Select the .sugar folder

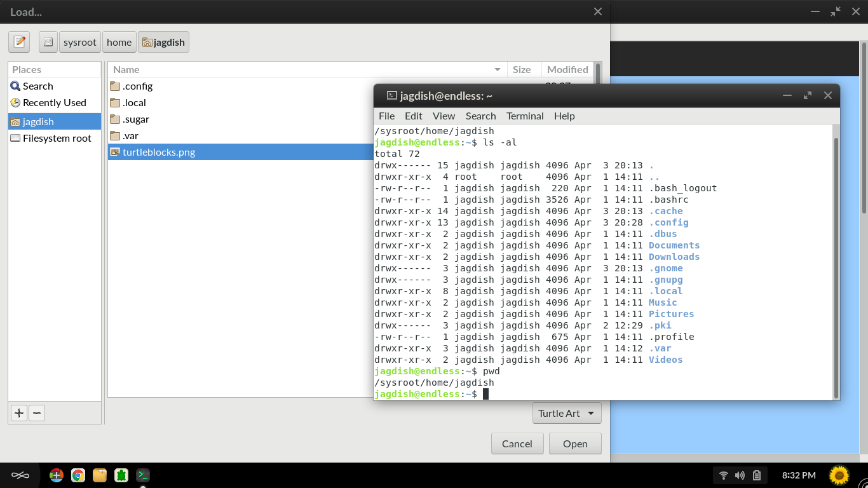(135, 119)
